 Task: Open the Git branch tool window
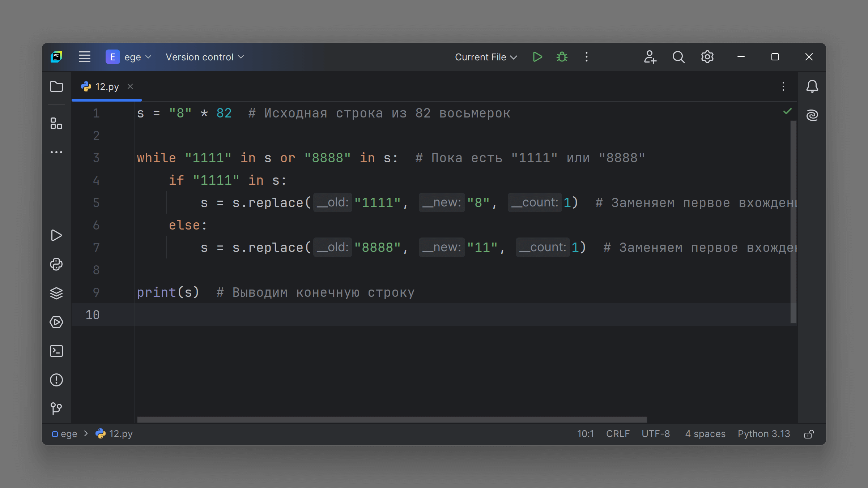point(56,409)
